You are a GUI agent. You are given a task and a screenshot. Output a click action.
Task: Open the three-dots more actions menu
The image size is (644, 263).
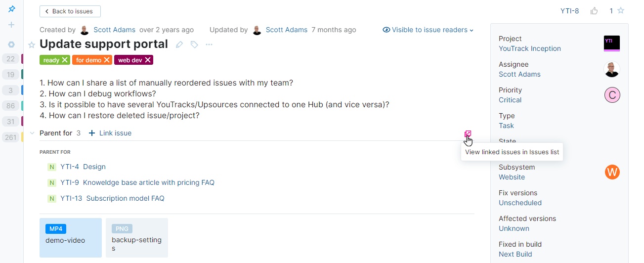[x=209, y=44]
